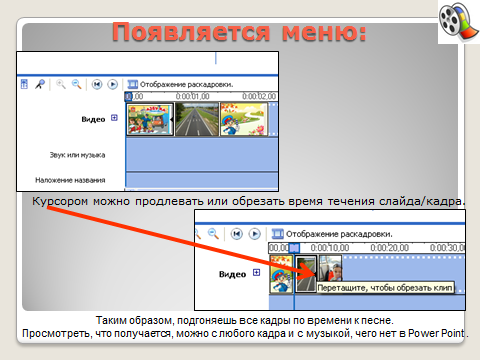This screenshot has height=360, width=480.
Task: Zoom out the lower timeline with magnifier minus
Action: click(213, 234)
